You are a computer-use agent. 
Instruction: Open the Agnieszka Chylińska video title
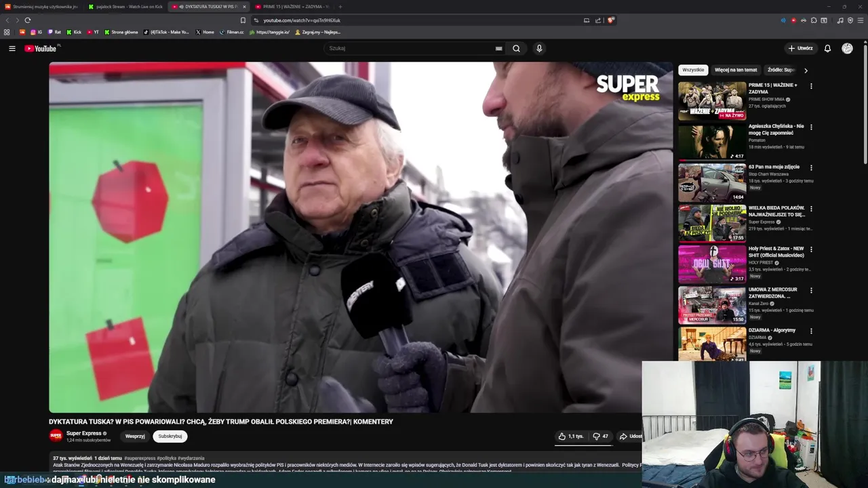coord(776,129)
